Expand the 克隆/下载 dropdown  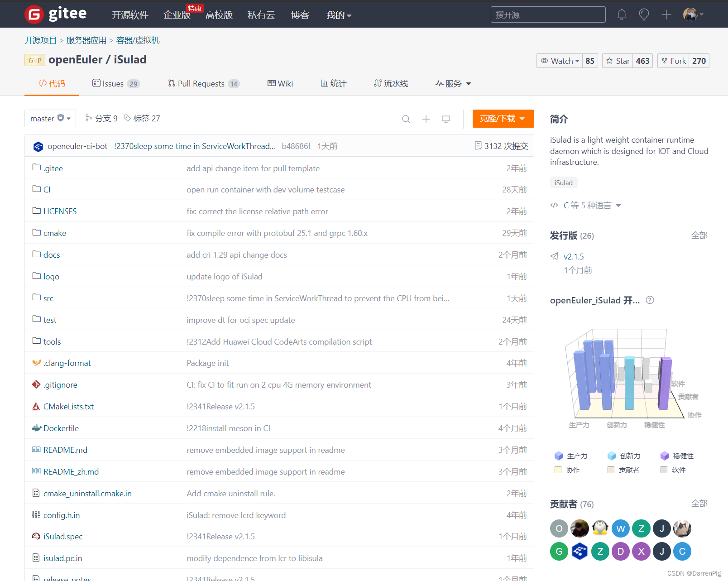503,119
